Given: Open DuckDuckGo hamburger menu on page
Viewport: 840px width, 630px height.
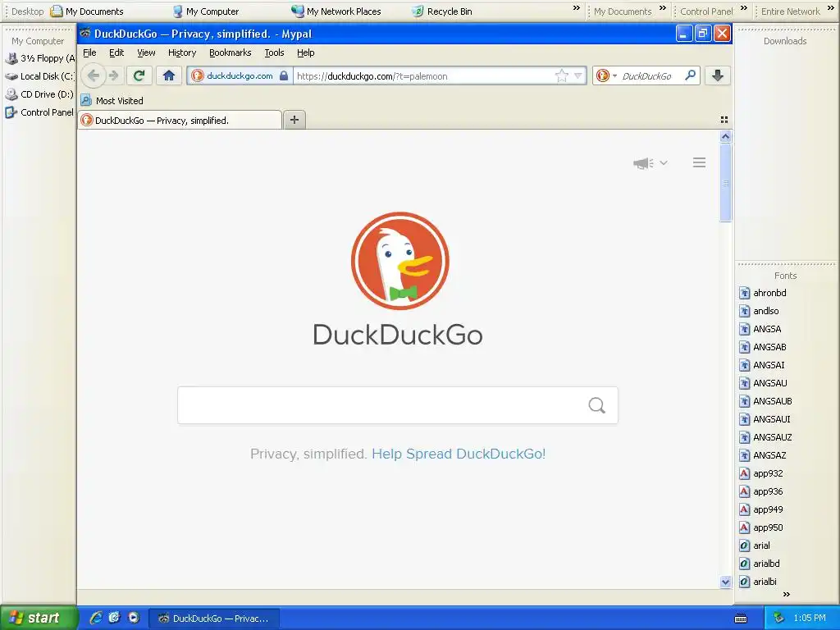Looking at the screenshot, I should point(699,162).
